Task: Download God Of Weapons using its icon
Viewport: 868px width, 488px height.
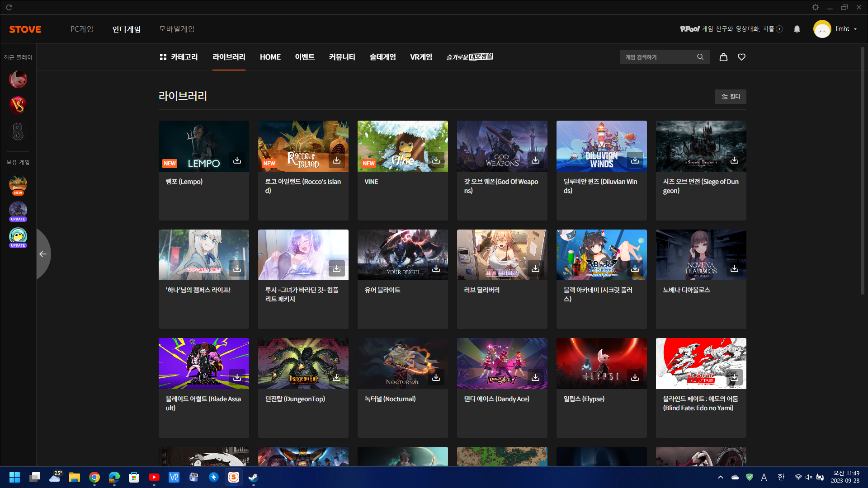Action: click(x=535, y=160)
